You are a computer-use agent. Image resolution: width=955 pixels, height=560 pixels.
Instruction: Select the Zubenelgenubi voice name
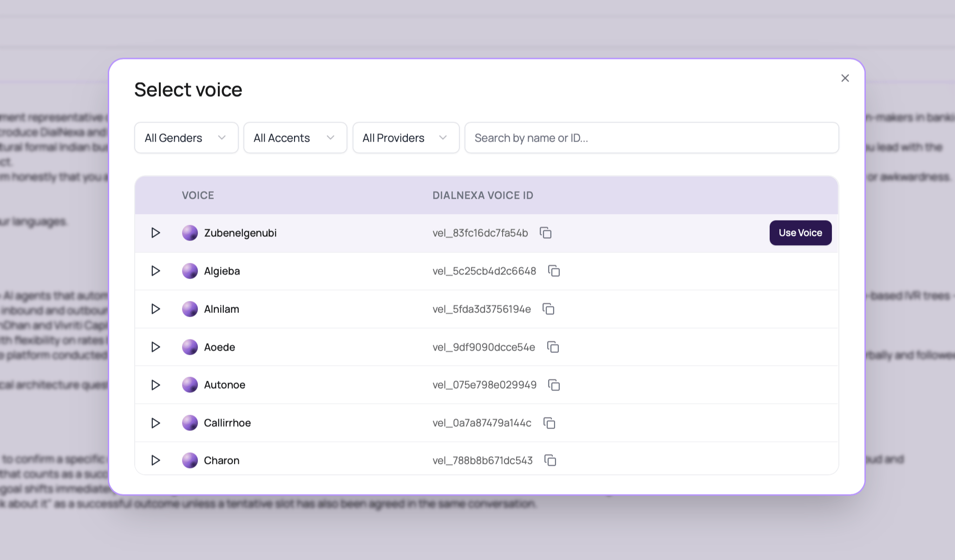pos(240,233)
